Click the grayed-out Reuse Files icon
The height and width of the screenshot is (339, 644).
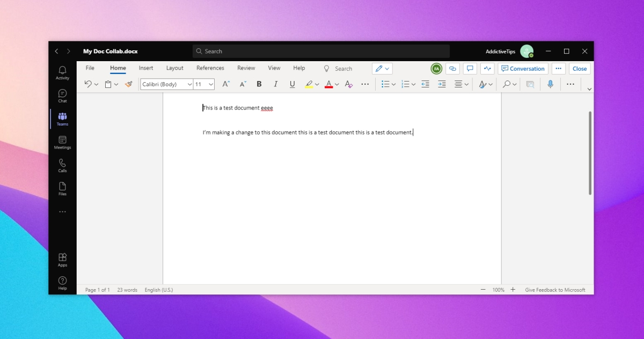pyautogui.click(x=530, y=84)
